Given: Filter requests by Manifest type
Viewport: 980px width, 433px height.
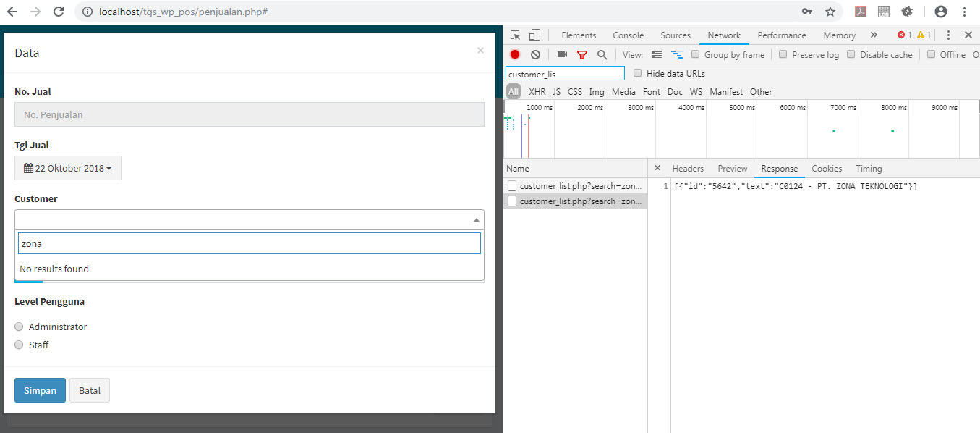Looking at the screenshot, I should click(x=726, y=92).
